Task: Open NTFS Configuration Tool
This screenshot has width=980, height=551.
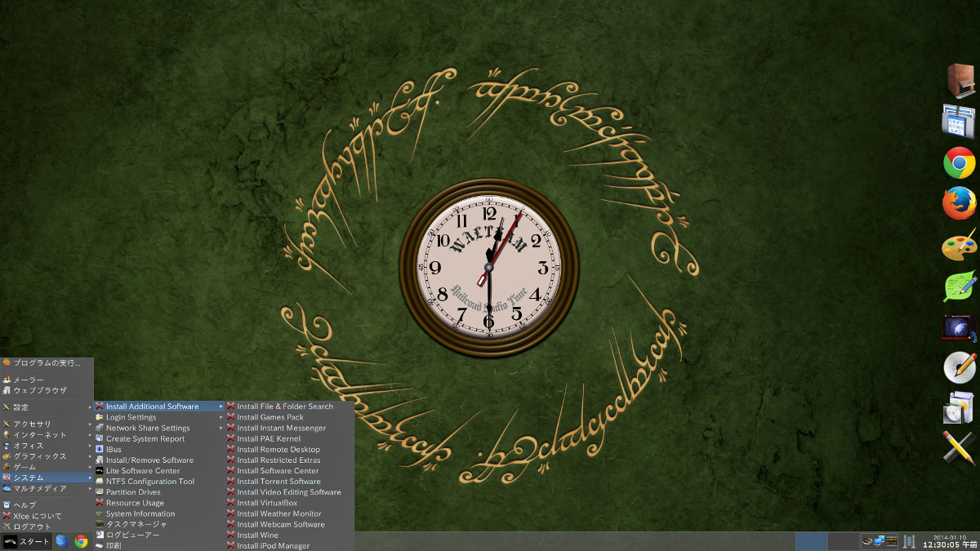Action: coord(159,482)
